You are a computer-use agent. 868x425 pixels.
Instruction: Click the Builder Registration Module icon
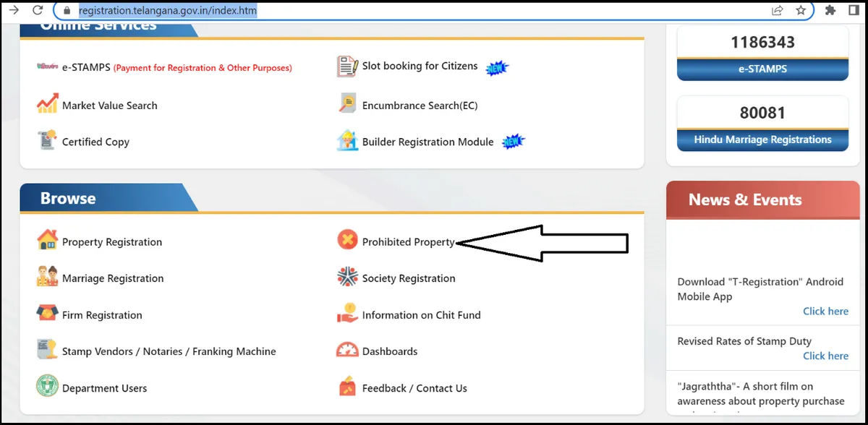[x=347, y=141]
